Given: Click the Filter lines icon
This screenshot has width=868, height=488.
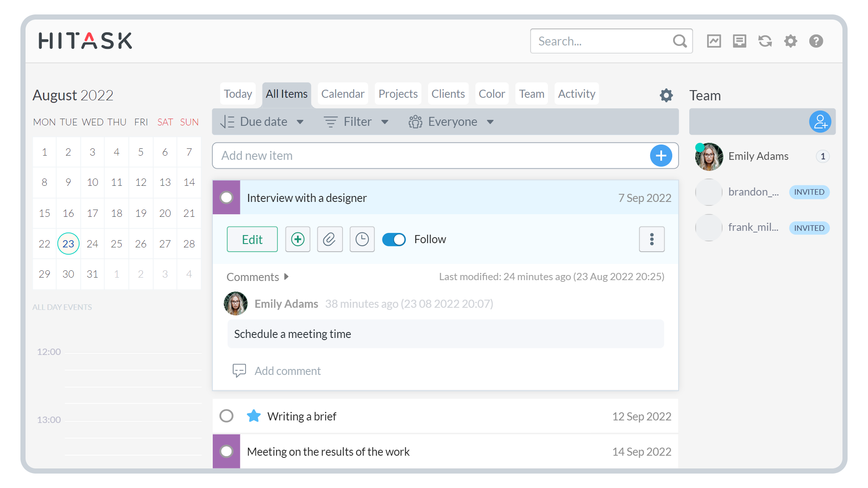Looking at the screenshot, I should pyautogui.click(x=331, y=122).
